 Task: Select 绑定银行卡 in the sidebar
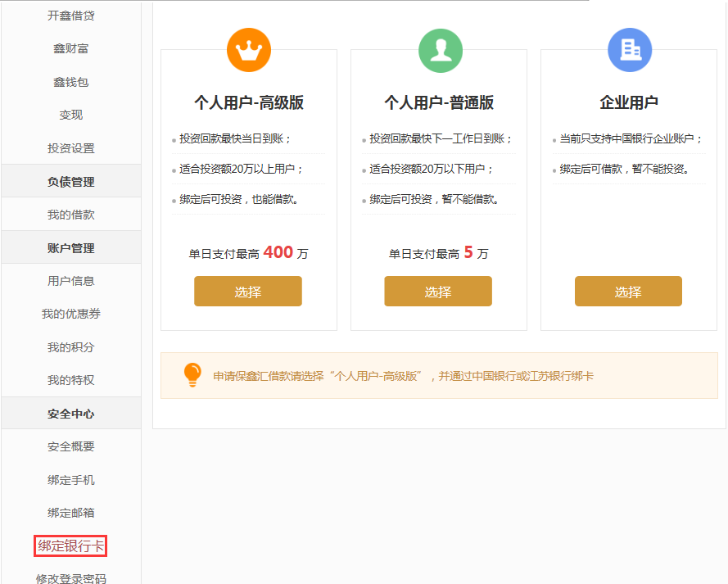pos(70,546)
